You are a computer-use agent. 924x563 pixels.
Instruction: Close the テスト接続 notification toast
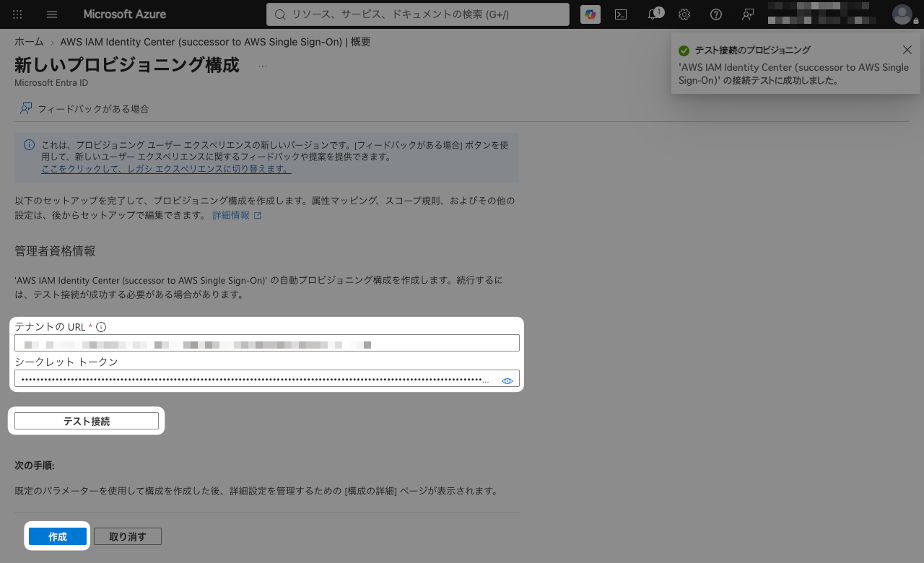coord(907,50)
